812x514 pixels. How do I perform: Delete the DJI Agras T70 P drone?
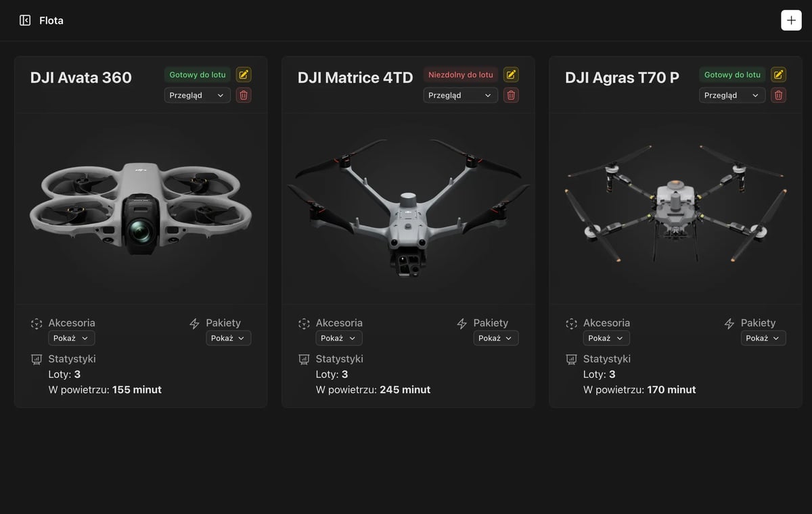pos(779,95)
